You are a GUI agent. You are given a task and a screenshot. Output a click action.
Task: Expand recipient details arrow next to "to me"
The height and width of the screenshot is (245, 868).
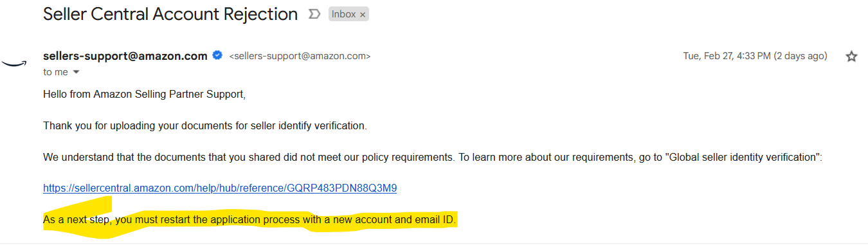point(76,72)
